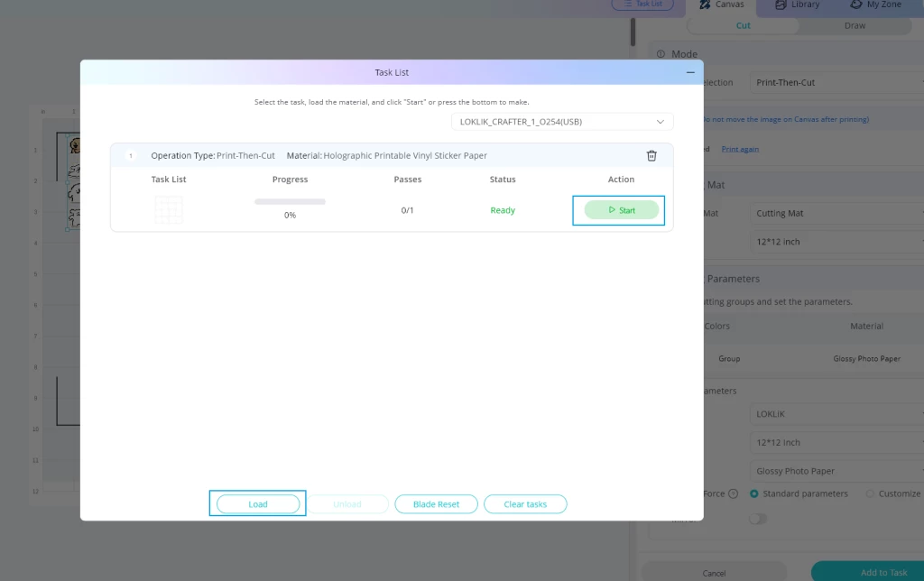Click the Blade Reset button
The width and height of the screenshot is (924, 581).
[436, 503]
